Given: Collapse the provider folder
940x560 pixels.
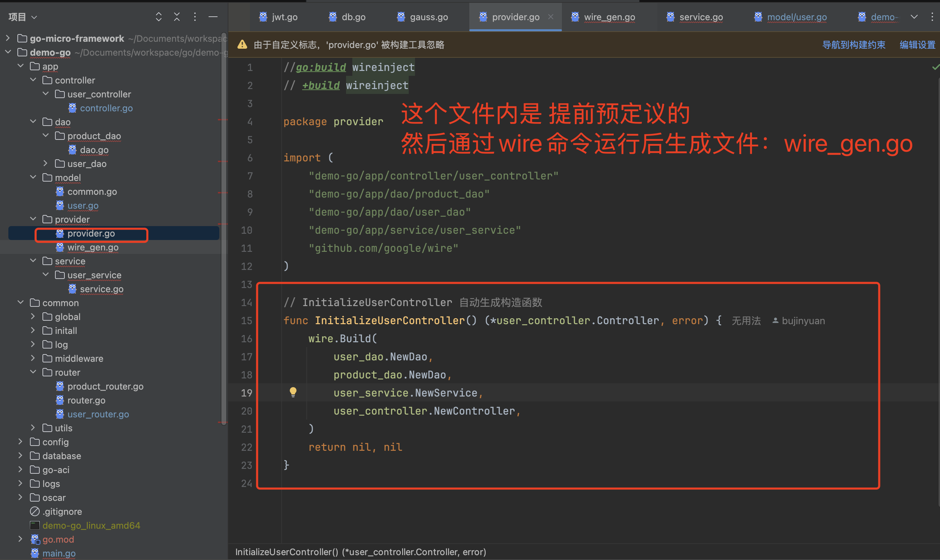Looking at the screenshot, I should (x=33, y=219).
